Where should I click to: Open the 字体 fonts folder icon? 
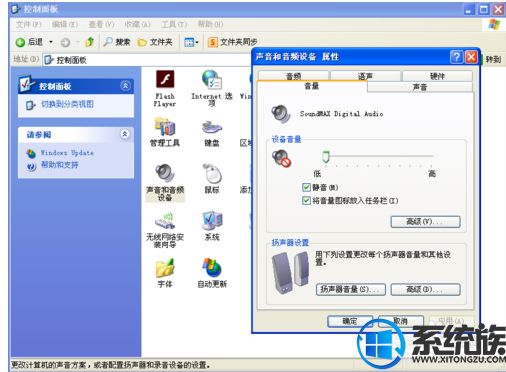[x=165, y=268]
